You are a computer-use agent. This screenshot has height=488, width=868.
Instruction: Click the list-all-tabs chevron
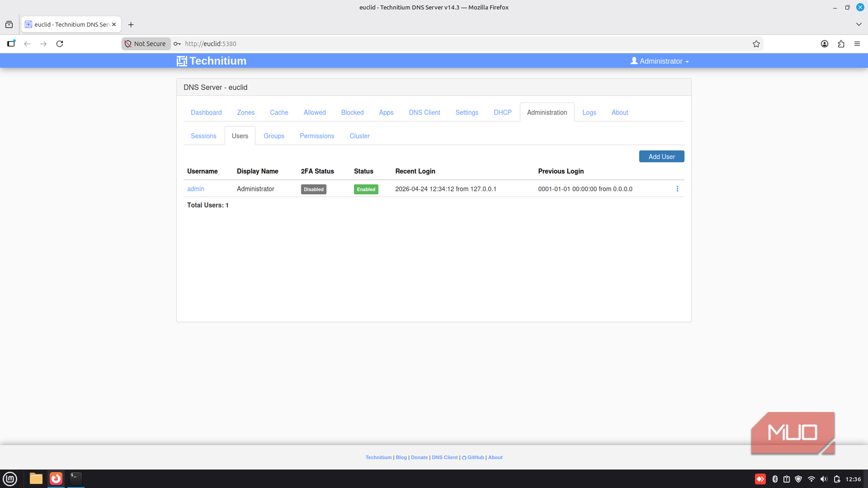tap(859, 24)
